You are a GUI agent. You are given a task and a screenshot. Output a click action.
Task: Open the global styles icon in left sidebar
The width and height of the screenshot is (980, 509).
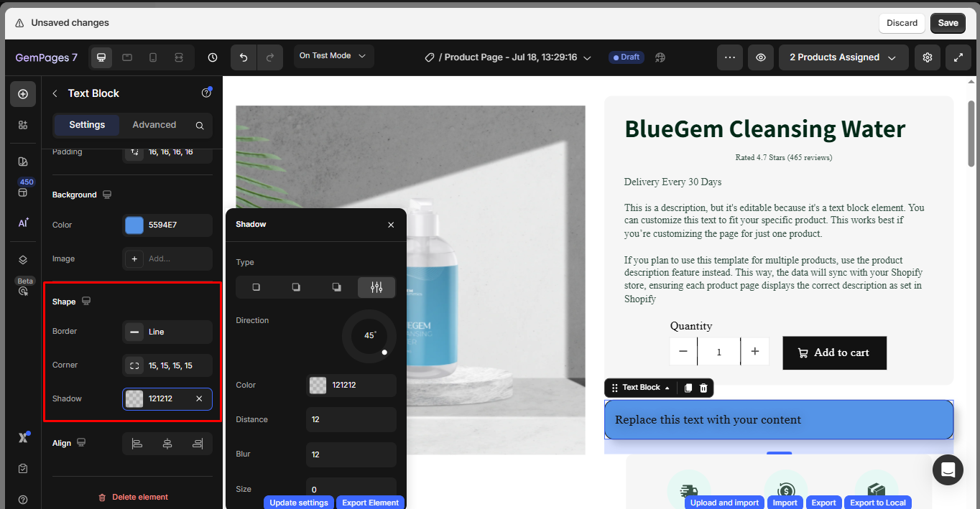[23, 162]
